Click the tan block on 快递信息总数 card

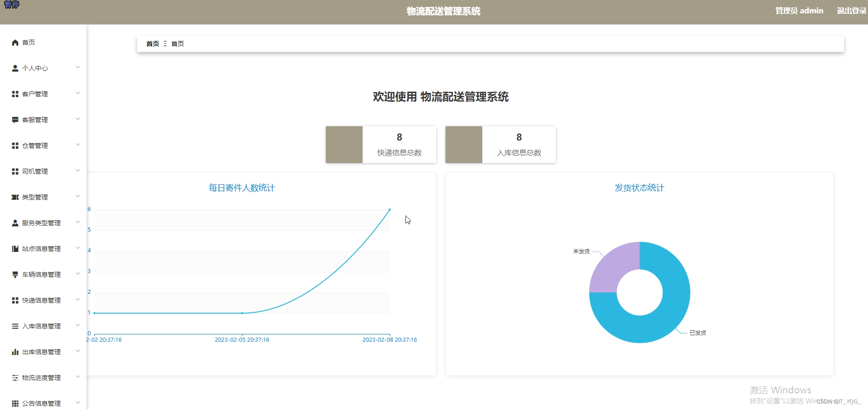coord(344,145)
